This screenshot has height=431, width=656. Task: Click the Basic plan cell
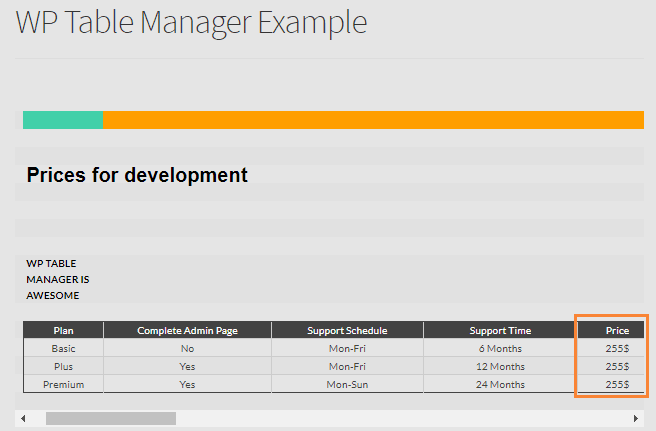pos(64,348)
